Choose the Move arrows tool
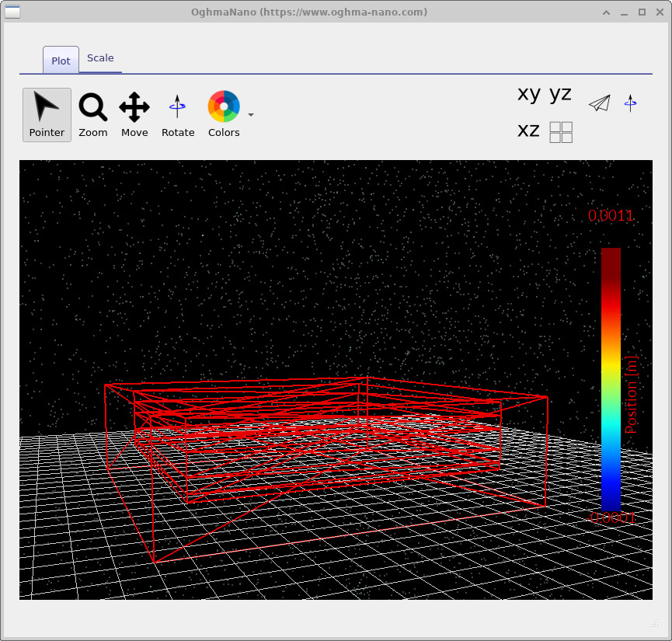 [x=134, y=114]
